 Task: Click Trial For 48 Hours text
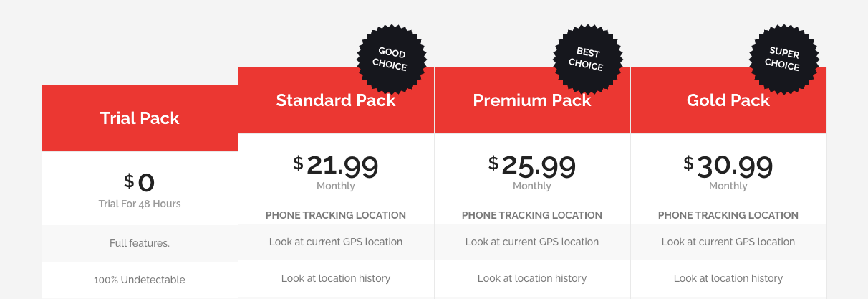140,204
